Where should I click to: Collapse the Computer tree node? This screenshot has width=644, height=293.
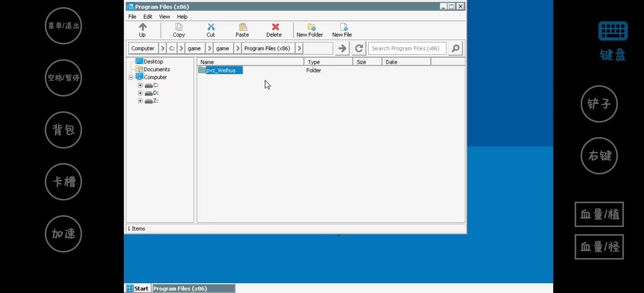tap(131, 77)
